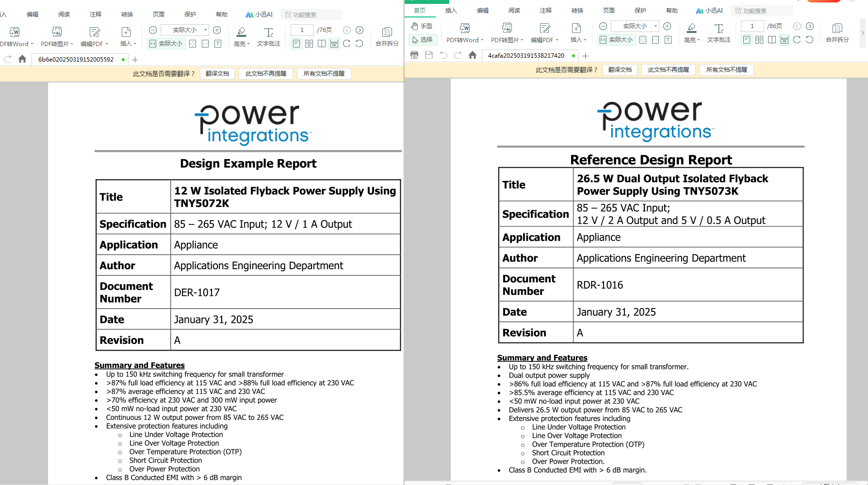868x485 pixels.
Task: Switch to single-page view in left window
Action: click(296, 44)
